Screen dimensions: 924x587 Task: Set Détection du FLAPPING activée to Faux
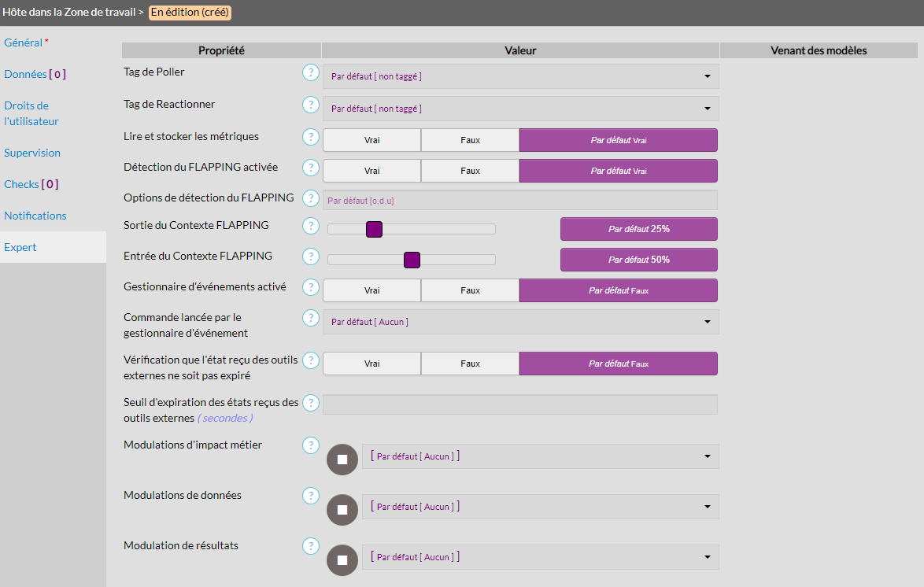click(x=470, y=171)
